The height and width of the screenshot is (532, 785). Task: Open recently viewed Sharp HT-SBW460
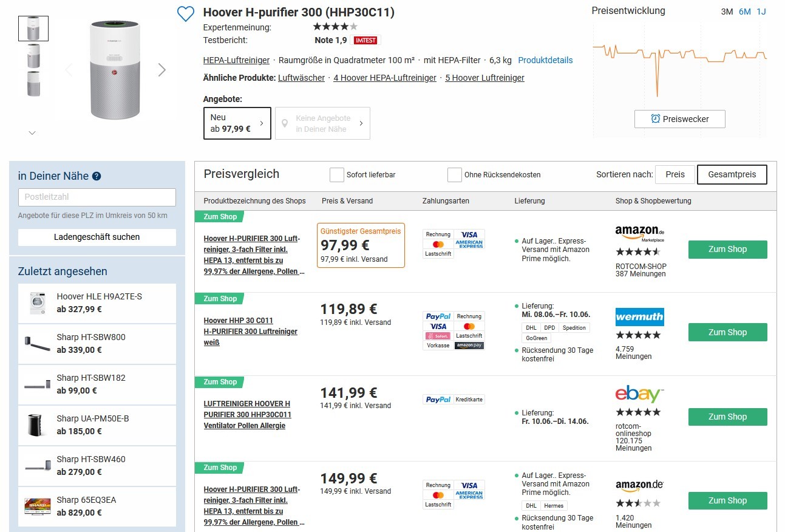(x=97, y=465)
